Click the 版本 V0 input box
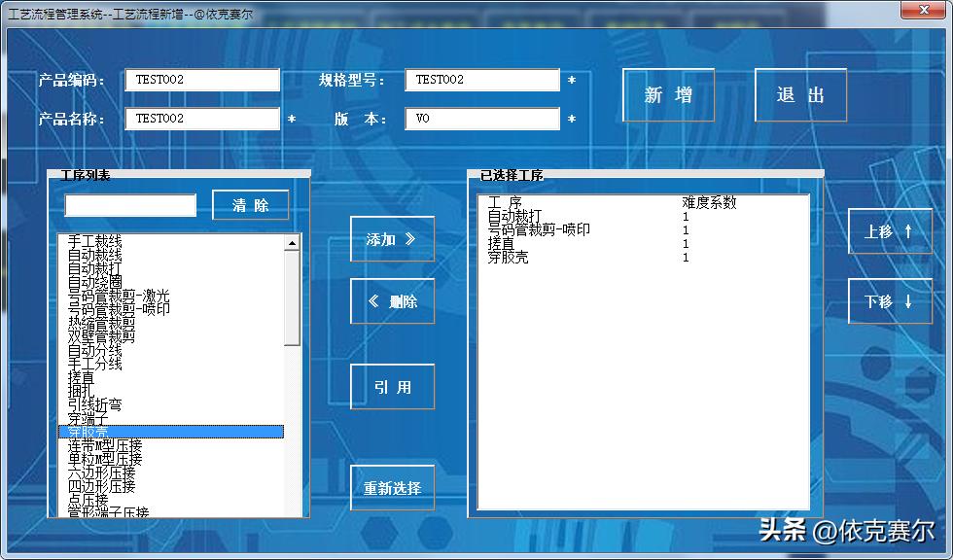The height and width of the screenshot is (560, 953). click(x=481, y=118)
